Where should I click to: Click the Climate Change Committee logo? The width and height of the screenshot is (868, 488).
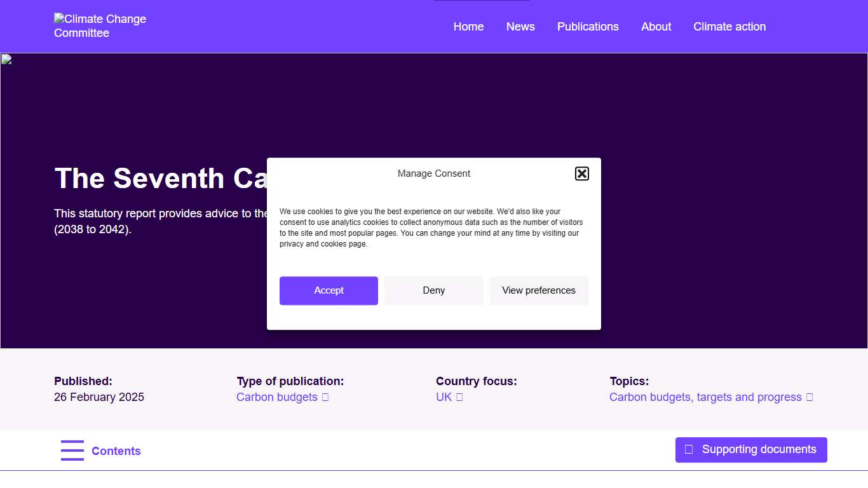point(100,26)
